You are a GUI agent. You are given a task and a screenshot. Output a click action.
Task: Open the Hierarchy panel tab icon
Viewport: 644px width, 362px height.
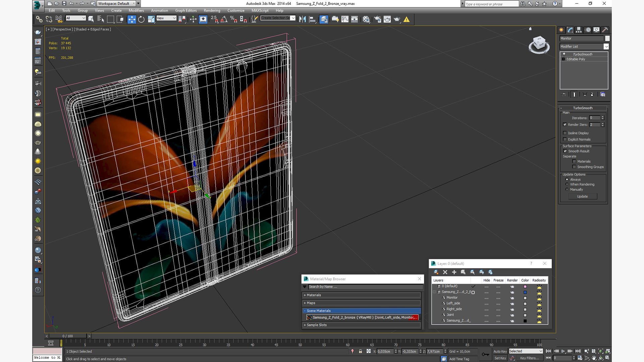(579, 30)
